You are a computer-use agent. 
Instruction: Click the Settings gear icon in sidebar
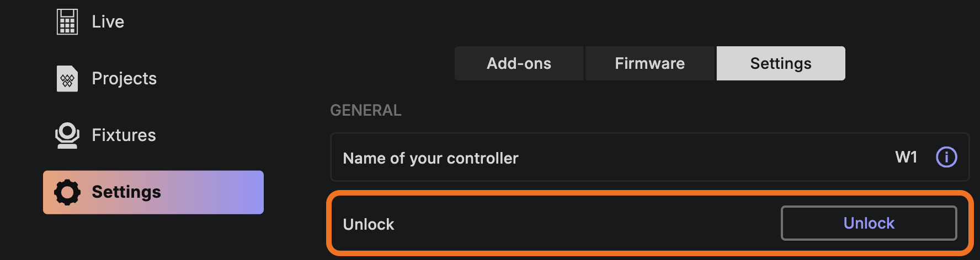point(67,192)
